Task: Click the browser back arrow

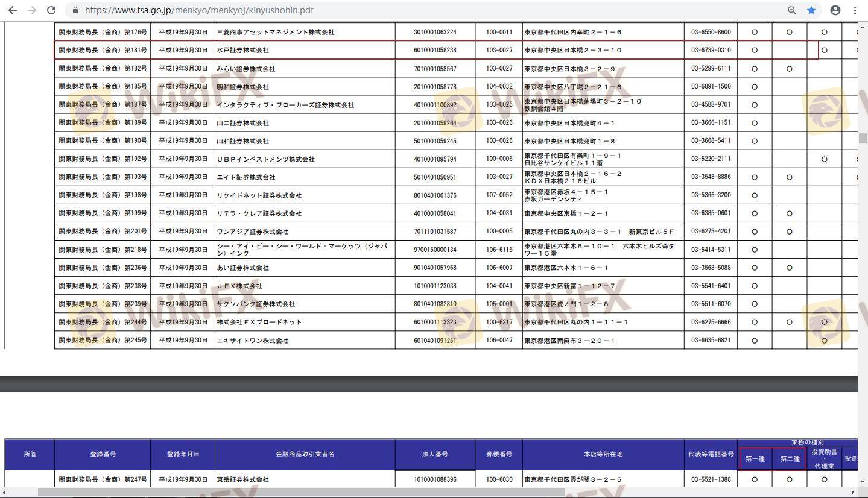Action: point(12,10)
